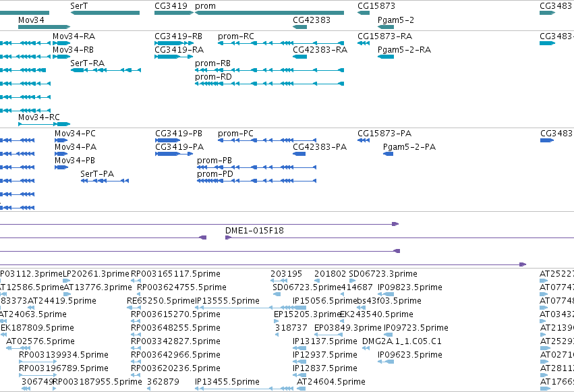
Task: Click the DME1-015F18 clone feature
Action: [399, 237]
